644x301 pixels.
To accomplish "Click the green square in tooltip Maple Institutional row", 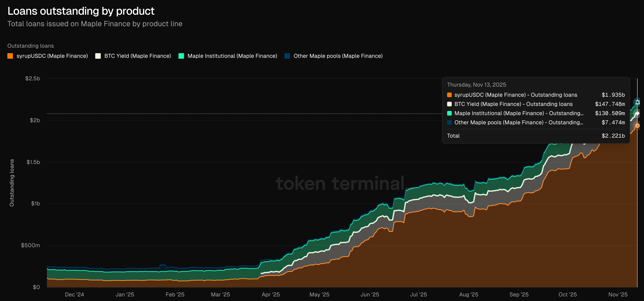I will [449, 113].
